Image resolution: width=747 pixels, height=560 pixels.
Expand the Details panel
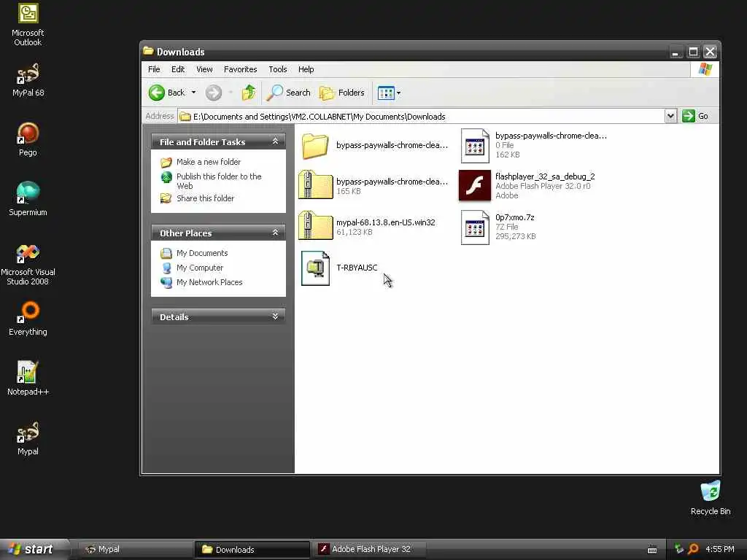(275, 316)
